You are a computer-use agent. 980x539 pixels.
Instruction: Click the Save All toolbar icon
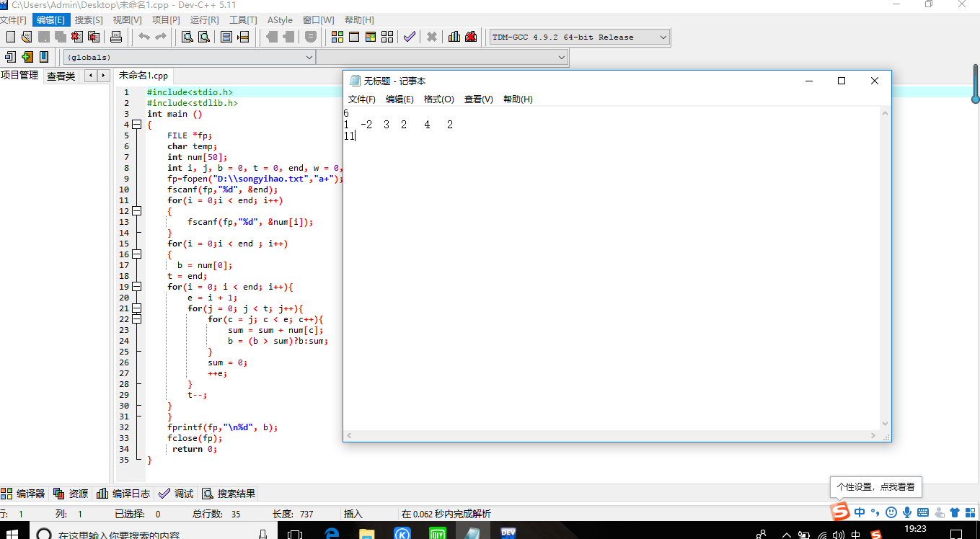tap(61, 37)
